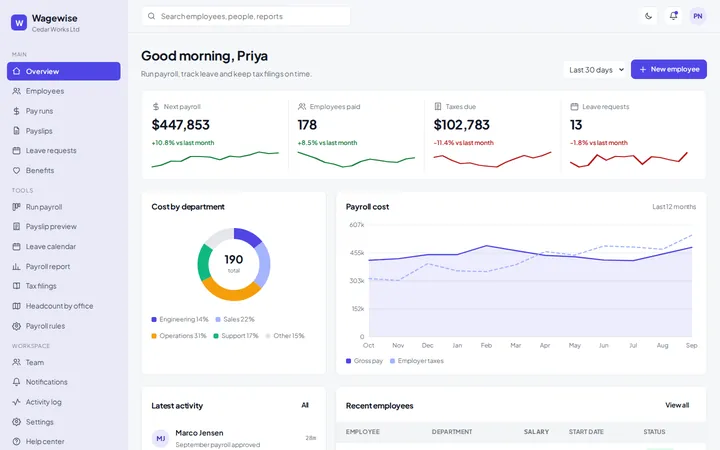Click the Payroll report bar chart icon
Viewport: 720px width, 450px height.
pos(17,266)
